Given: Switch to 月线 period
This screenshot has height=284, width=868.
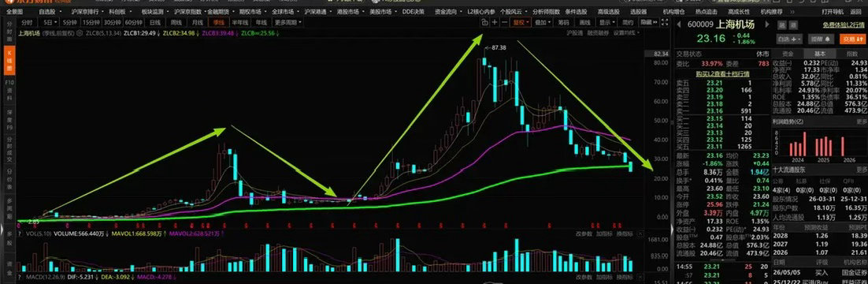Looking at the screenshot, I should point(197,22).
